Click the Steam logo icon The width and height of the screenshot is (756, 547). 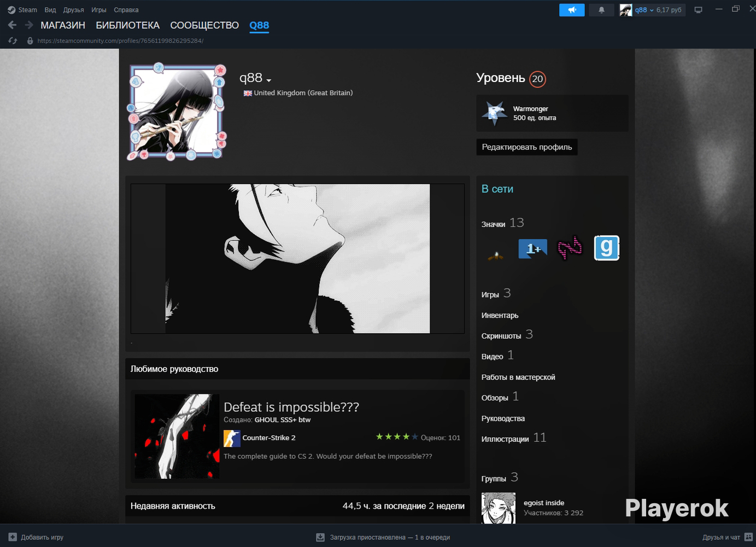11,10
